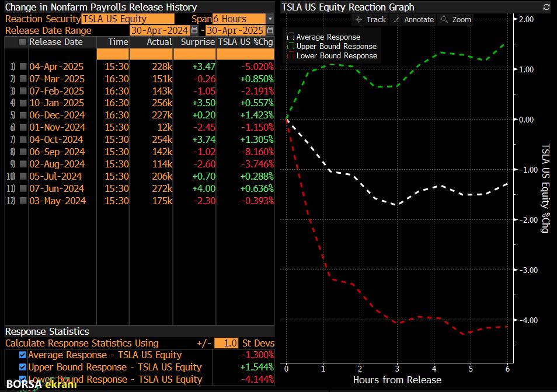Click the orange filter cell under TSLA US %Chg
Viewport: 557px width, 392px height.
[245, 54]
